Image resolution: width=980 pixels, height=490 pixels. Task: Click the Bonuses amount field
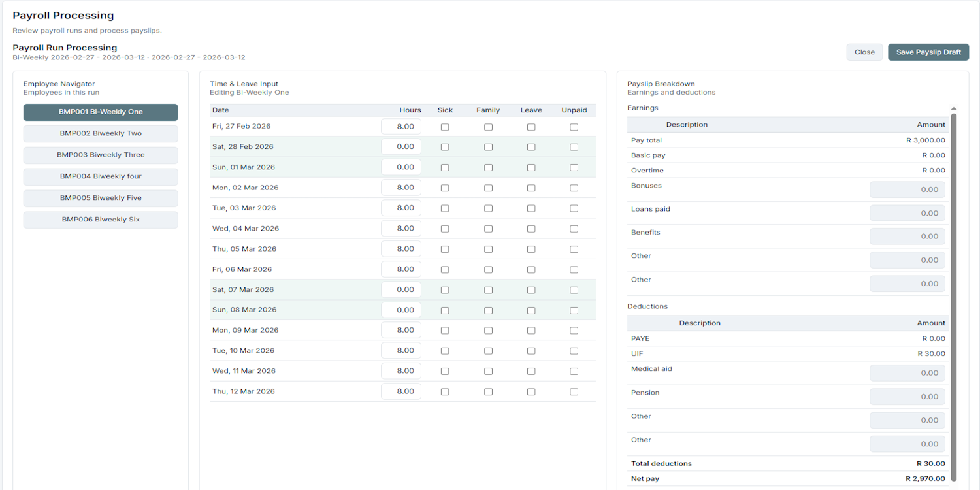tap(907, 189)
